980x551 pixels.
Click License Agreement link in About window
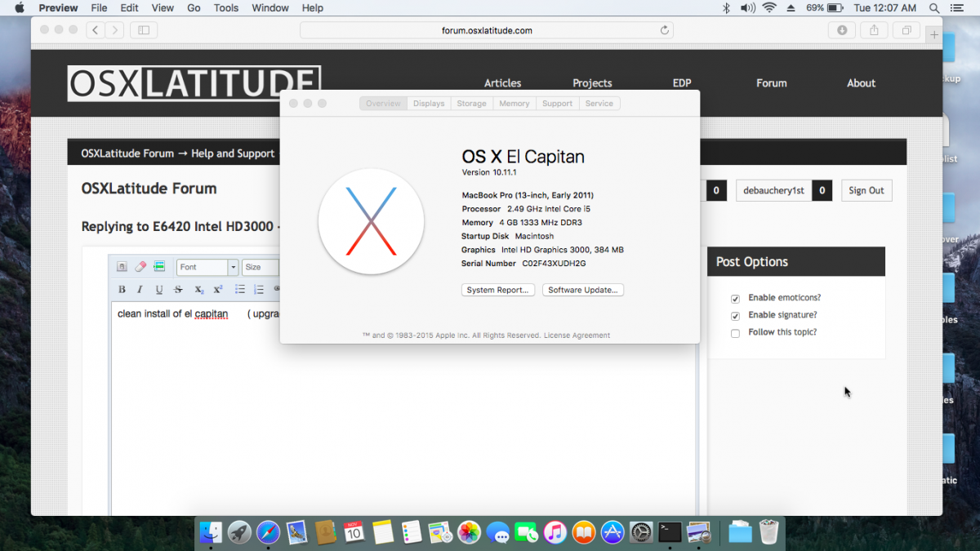click(577, 335)
